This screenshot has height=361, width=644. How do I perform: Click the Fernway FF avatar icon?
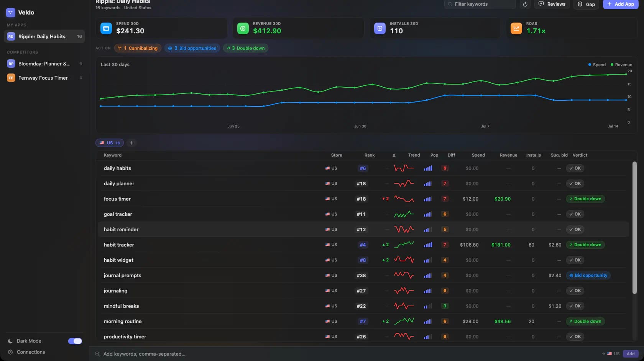pyautogui.click(x=11, y=78)
